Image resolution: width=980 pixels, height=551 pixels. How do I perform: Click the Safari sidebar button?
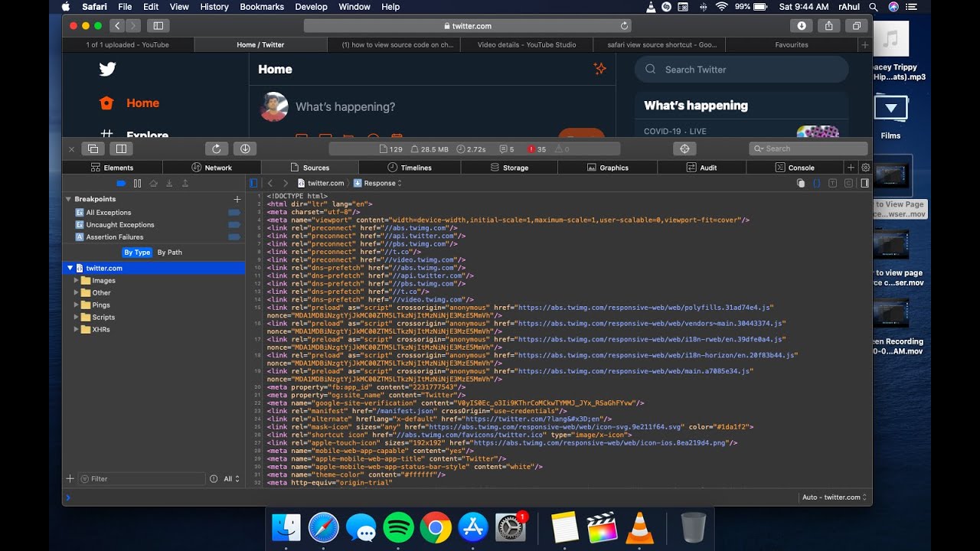(x=159, y=26)
